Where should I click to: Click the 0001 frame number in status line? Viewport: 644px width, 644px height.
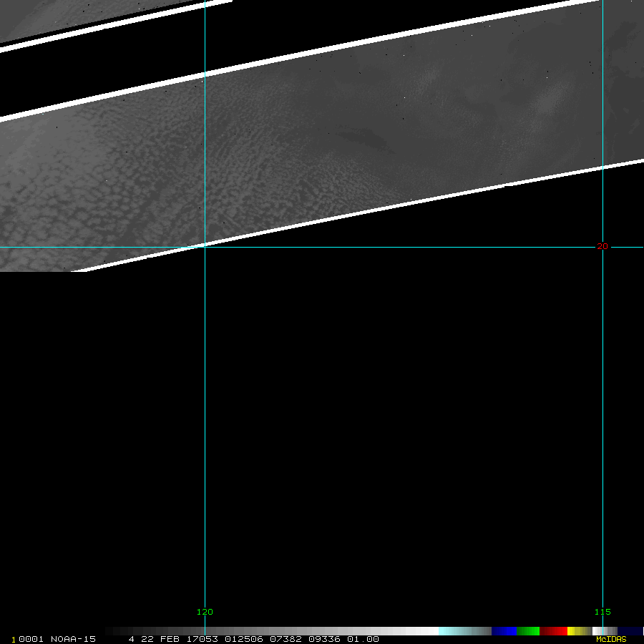31,639
